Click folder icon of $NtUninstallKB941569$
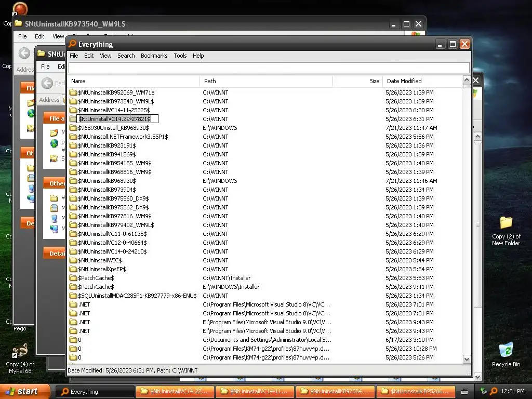The image size is (532, 399). (73, 154)
